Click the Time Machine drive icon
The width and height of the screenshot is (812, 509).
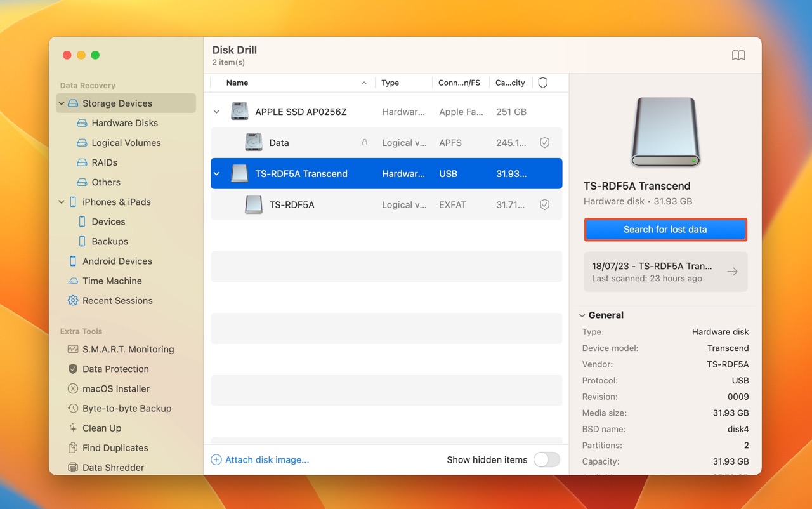pos(73,281)
